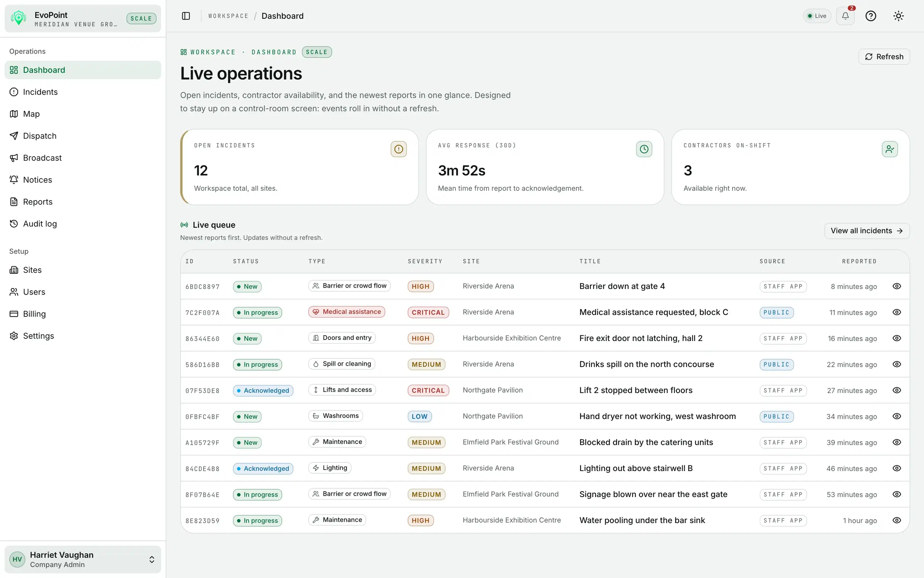
Task: Open the help question-mark icon
Action: (871, 16)
